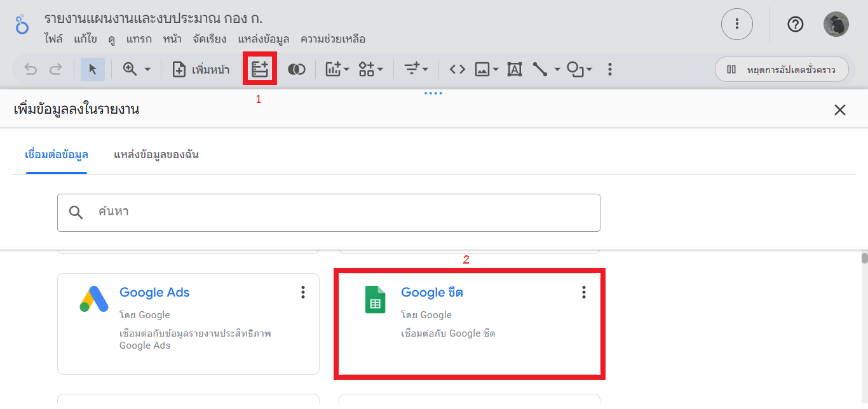
Task: Open the add chart dropdown
Action: [337, 70]
